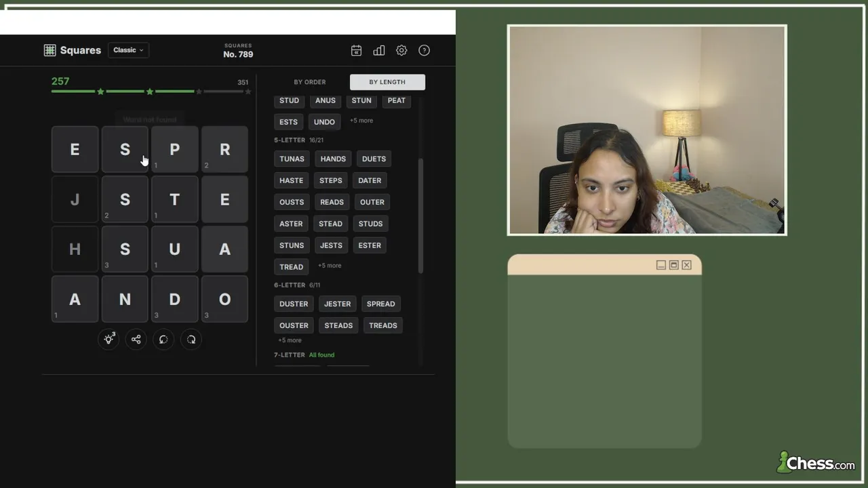Expand +5 more under 4-letter words
Image resolution: width=868 pixels, height=488 pixels.
pyautogui.click(x=361, y=121)
